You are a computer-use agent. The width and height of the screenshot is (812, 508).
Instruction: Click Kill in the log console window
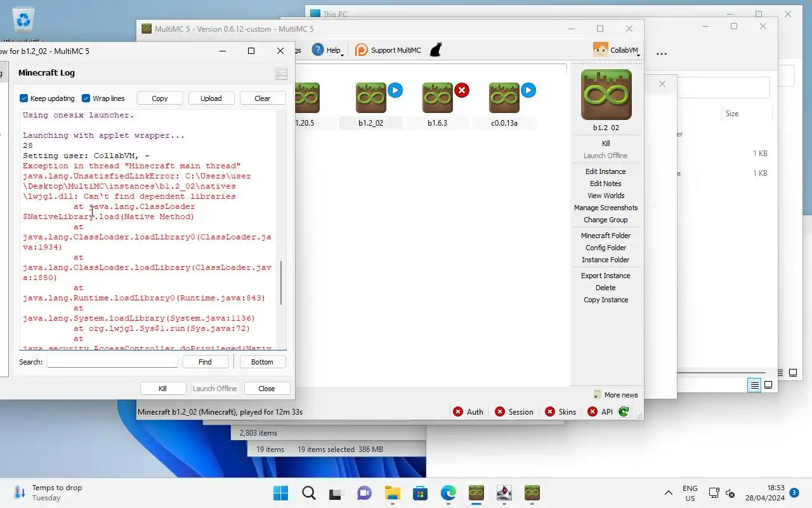point(162,389)
